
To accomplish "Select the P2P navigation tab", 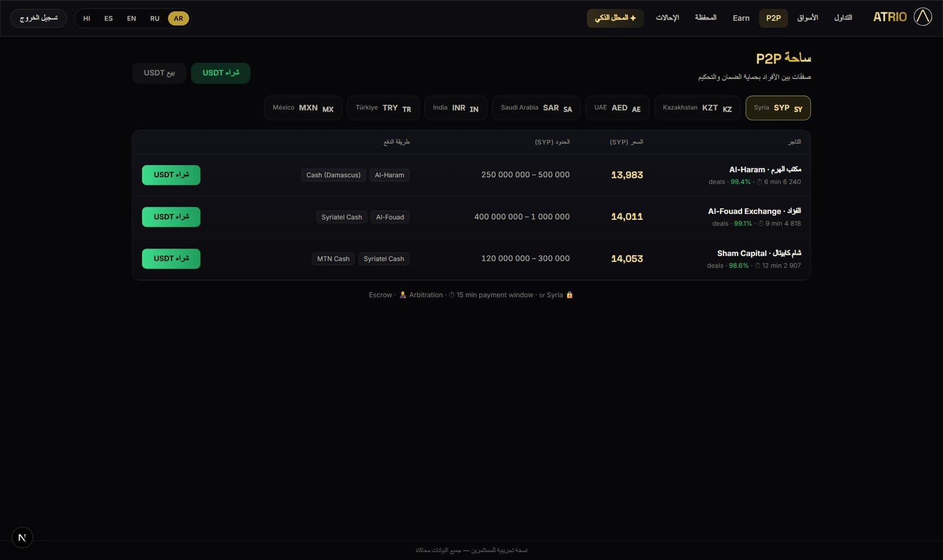I will 773,18.
